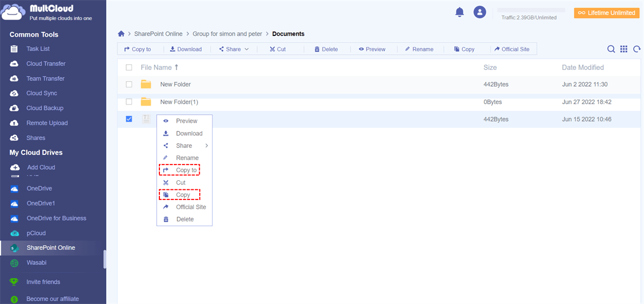Viewport: 644px width, 304px height.
Task: Sort by File Name column
Action: [159, 68]
